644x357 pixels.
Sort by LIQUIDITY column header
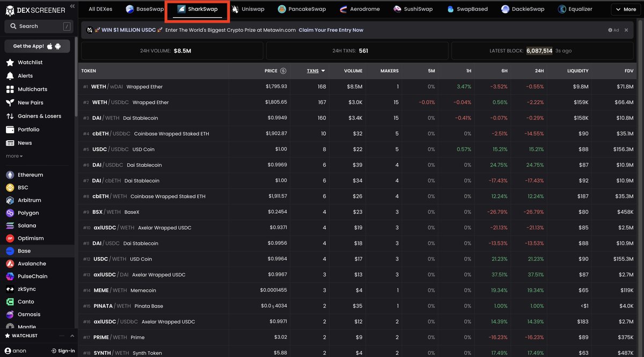coord(577,71)
